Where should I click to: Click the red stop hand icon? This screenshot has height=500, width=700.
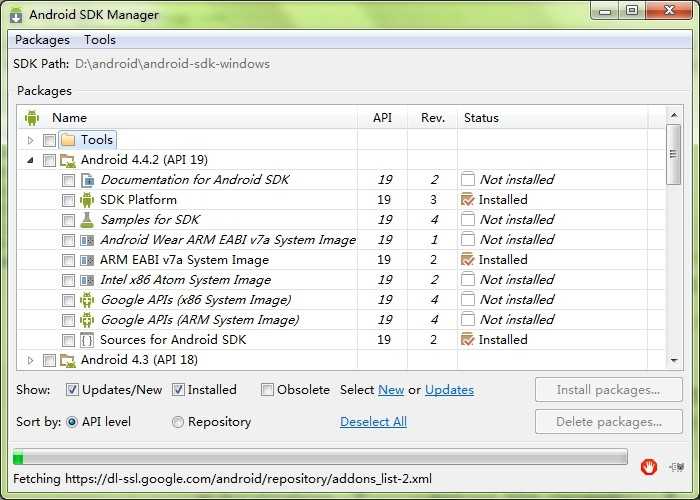click(649, 467)
